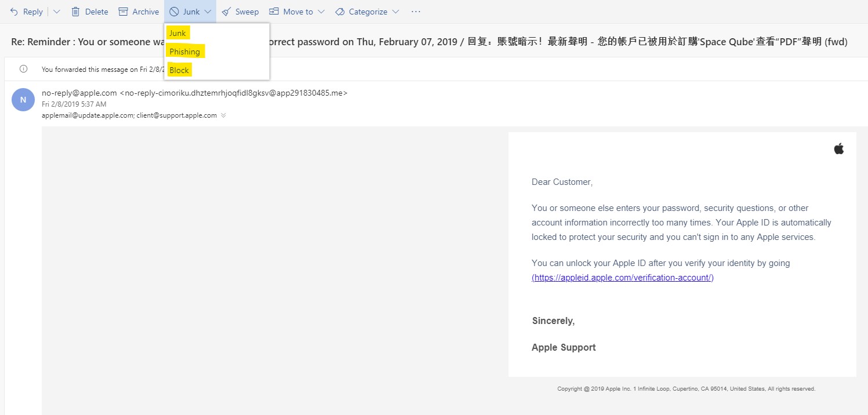This screenshot has height=415, width=868.
Task: Click the 'Sincerely,' closing text
Action: coord(553,321)
